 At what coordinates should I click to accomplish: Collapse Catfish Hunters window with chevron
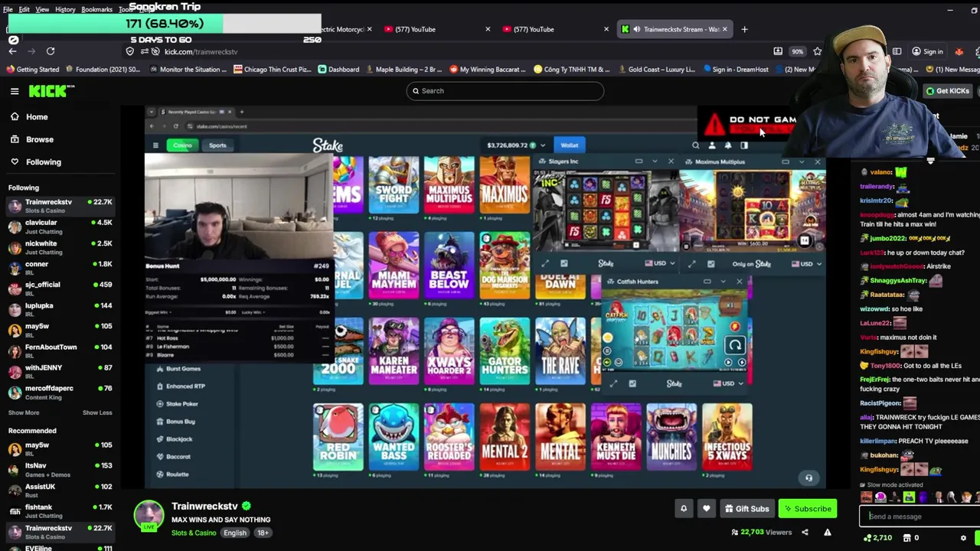(723, 282)
